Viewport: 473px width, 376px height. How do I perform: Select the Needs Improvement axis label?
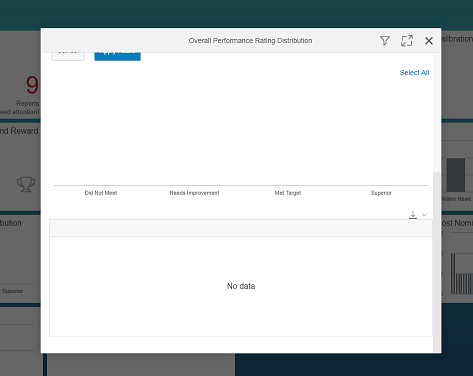pyautogui.click(x=194, y=193)
